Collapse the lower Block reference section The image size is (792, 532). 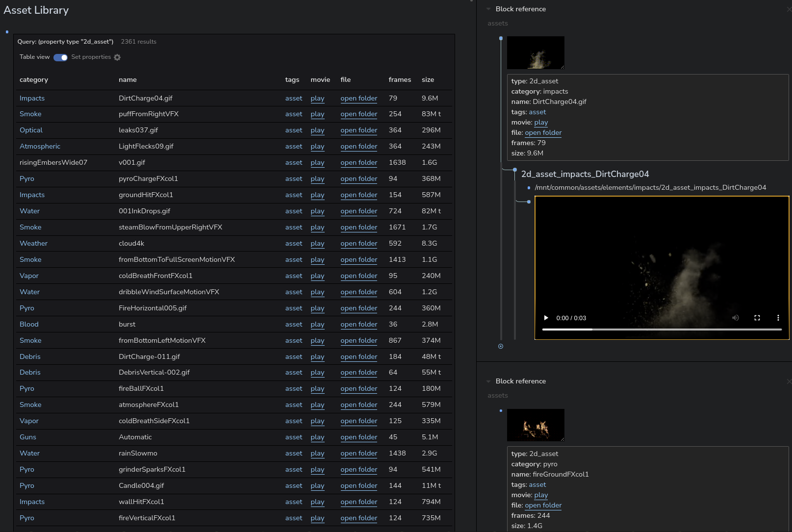point(488,381)
